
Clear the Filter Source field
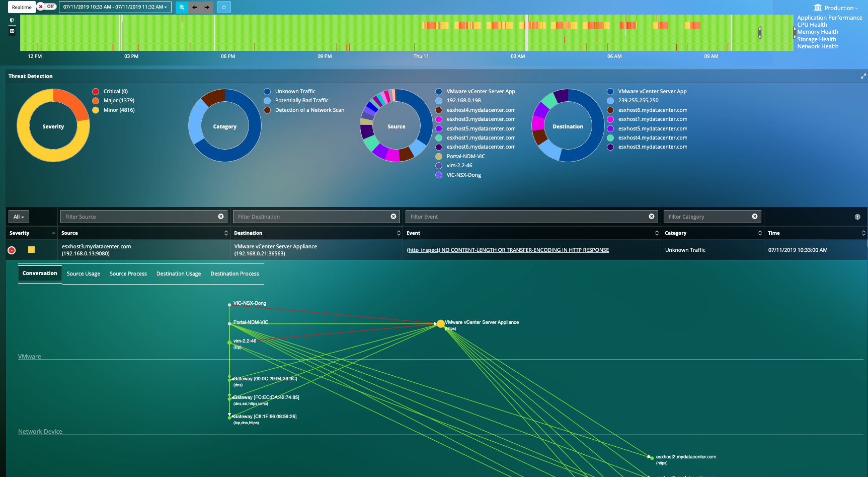(221, 217)
